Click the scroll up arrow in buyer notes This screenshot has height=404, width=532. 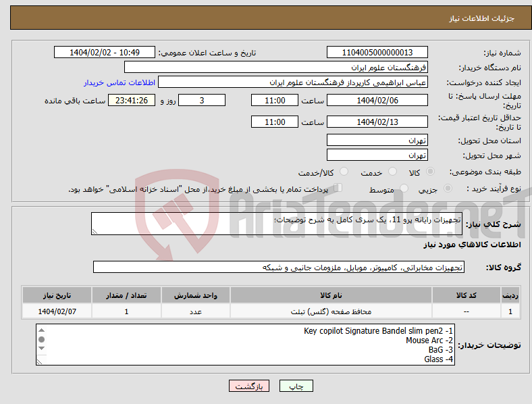pyautogui.click(x=41, y=330)
